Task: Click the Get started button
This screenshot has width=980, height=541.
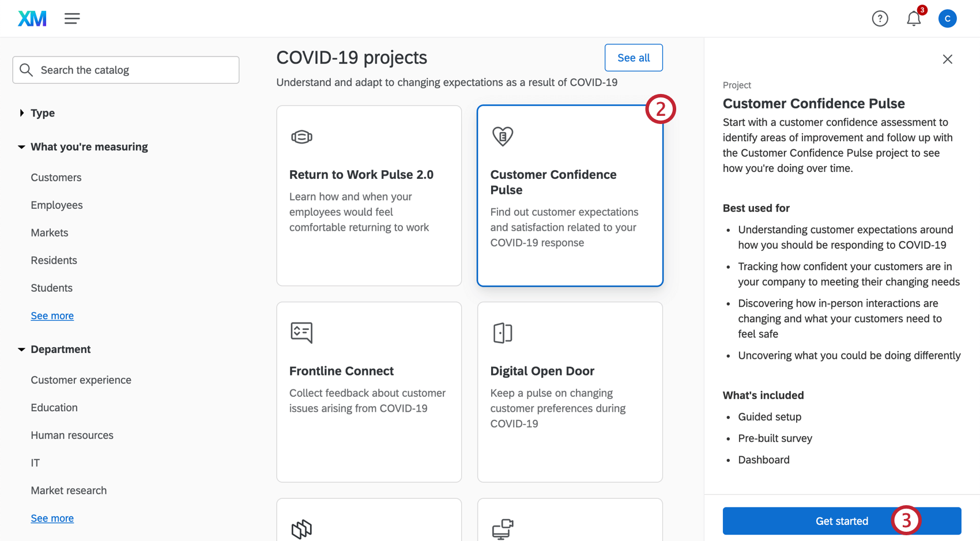Action: 842,521
